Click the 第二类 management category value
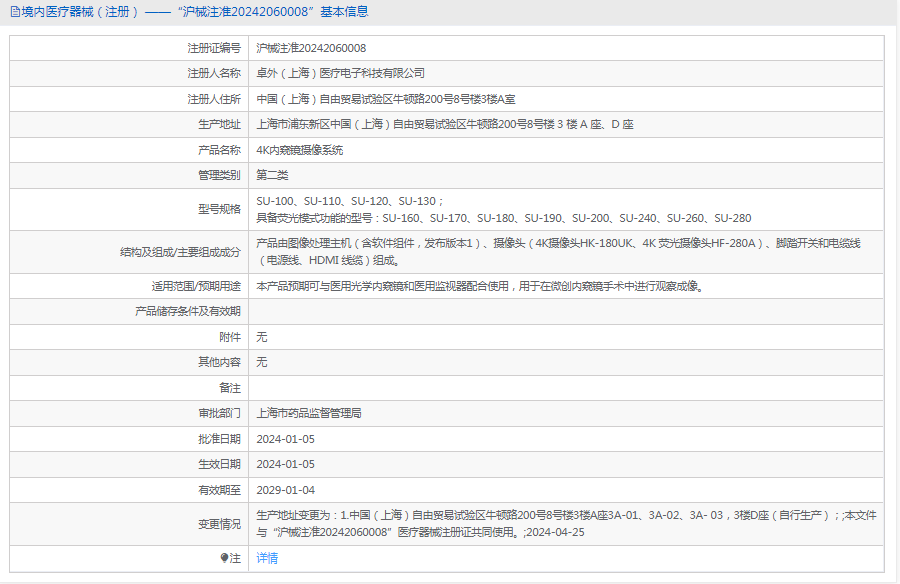Image resolution: width=900 pixels, height=584 pixels. click(272, 175)
